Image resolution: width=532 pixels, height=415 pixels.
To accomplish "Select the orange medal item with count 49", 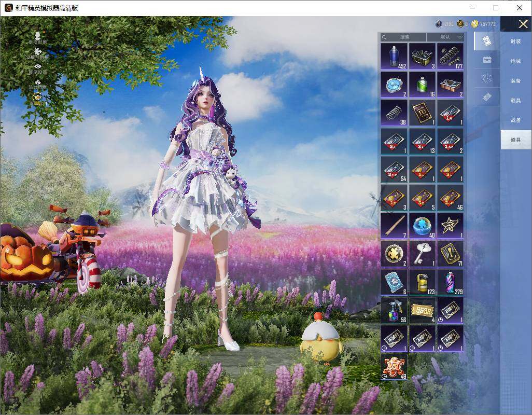I will tap(394, 367).
